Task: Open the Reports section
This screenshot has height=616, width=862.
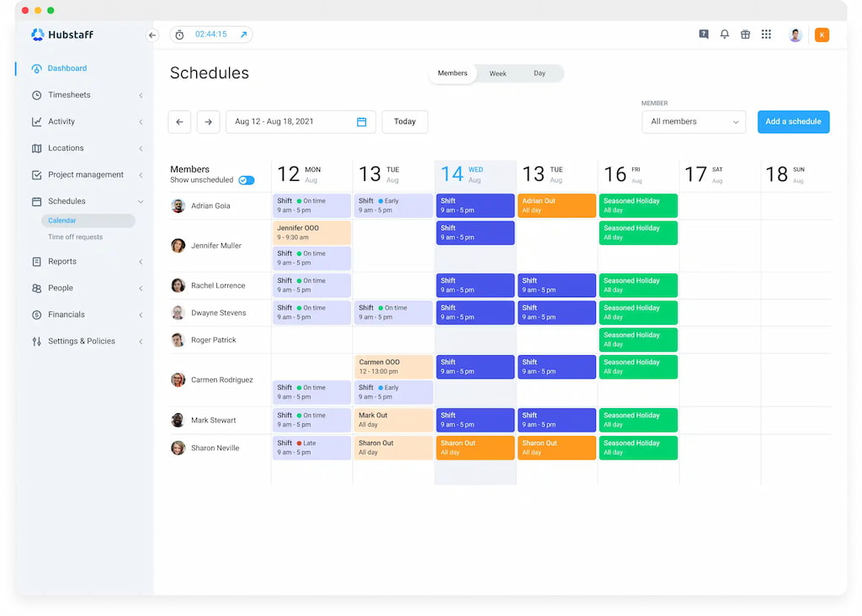Action: tap(61, 262)
